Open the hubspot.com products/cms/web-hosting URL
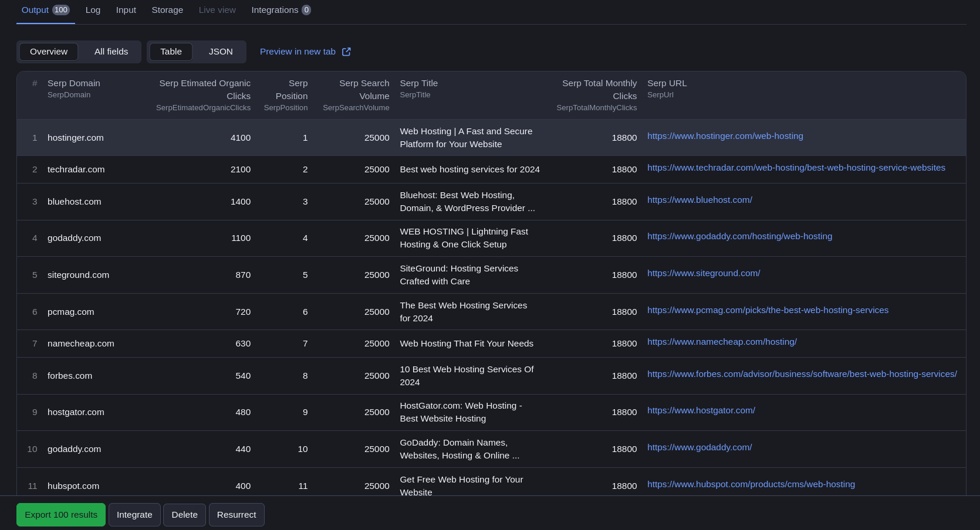 point(751,484)
